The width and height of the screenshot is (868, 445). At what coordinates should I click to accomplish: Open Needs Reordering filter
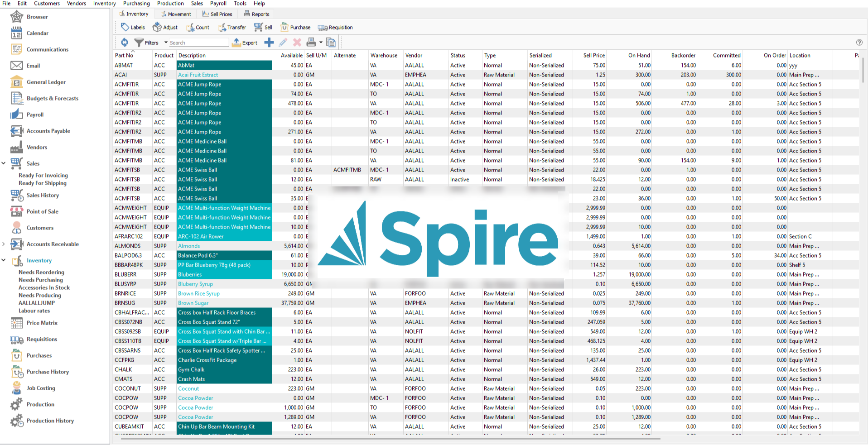pyautogui.click(x=41, y=272)
